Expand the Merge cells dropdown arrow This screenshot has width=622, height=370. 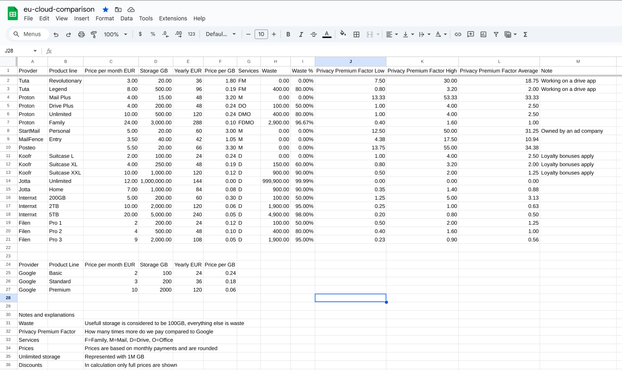(378, 35)
